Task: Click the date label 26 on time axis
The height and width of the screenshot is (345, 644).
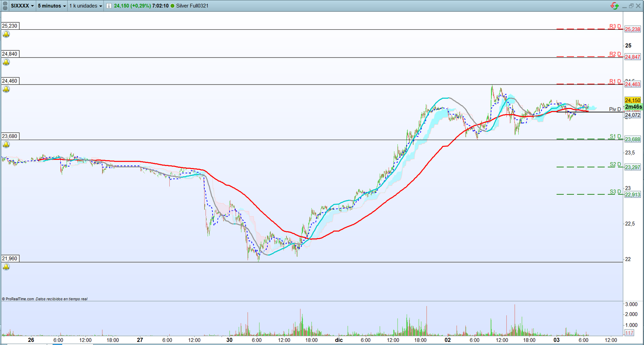Action: tap(31, 340)
